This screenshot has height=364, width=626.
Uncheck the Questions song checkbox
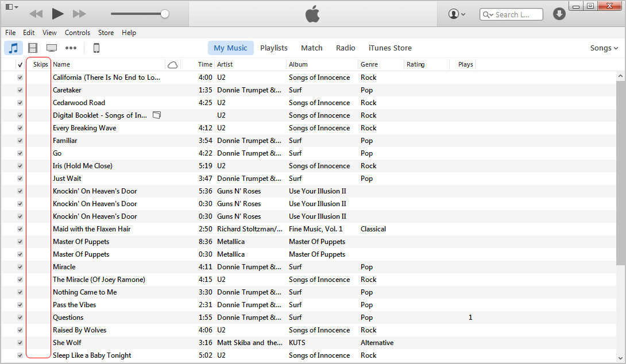coord(20,317)
